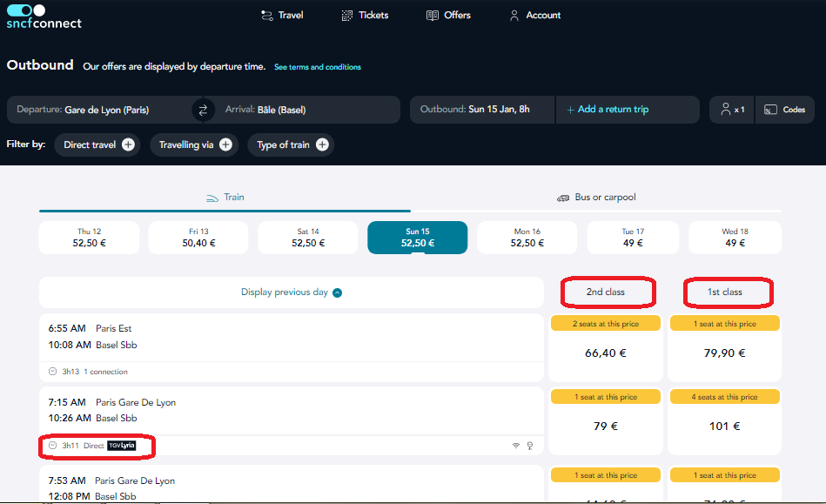Open the passenger count x1 selector
Viewport: 826px width, 504px height.
click(x=732, y=110)
